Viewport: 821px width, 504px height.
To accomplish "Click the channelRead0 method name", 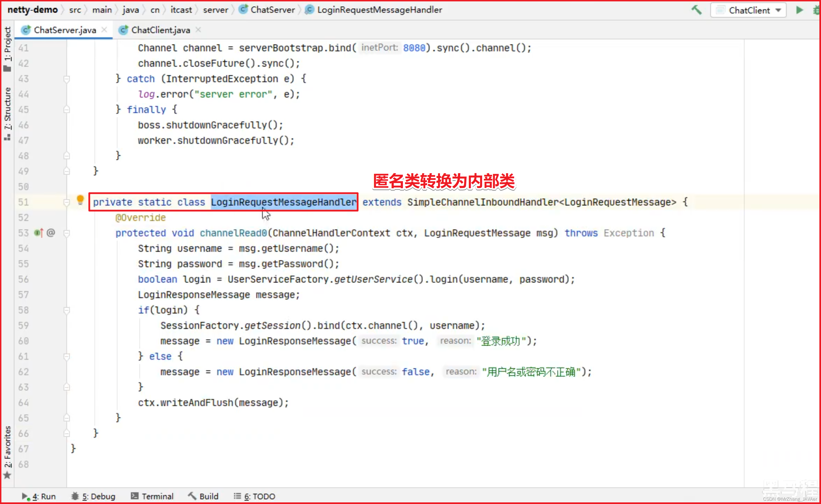I will click(x=233, y=233).
